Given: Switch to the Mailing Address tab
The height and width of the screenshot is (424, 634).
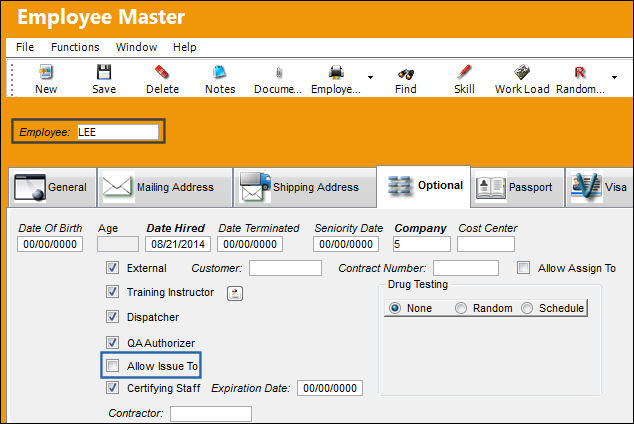Looking at the screenshot, I should coord(165,187).
